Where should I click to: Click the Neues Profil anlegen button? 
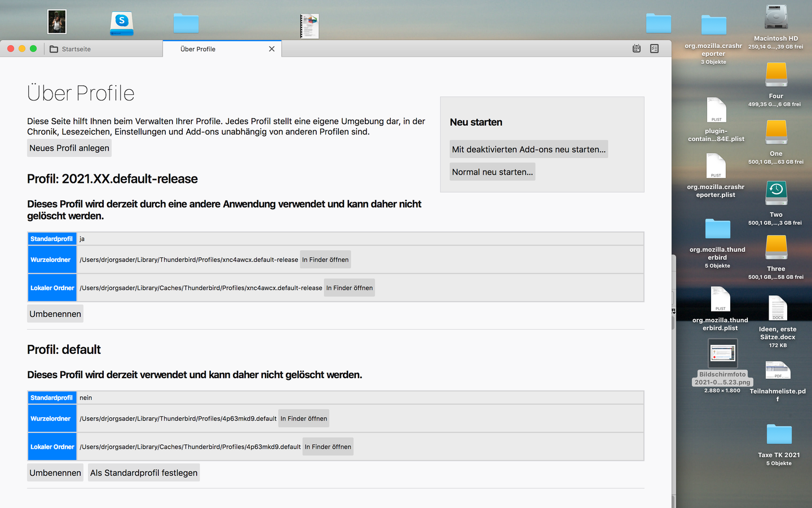point(69,148)
